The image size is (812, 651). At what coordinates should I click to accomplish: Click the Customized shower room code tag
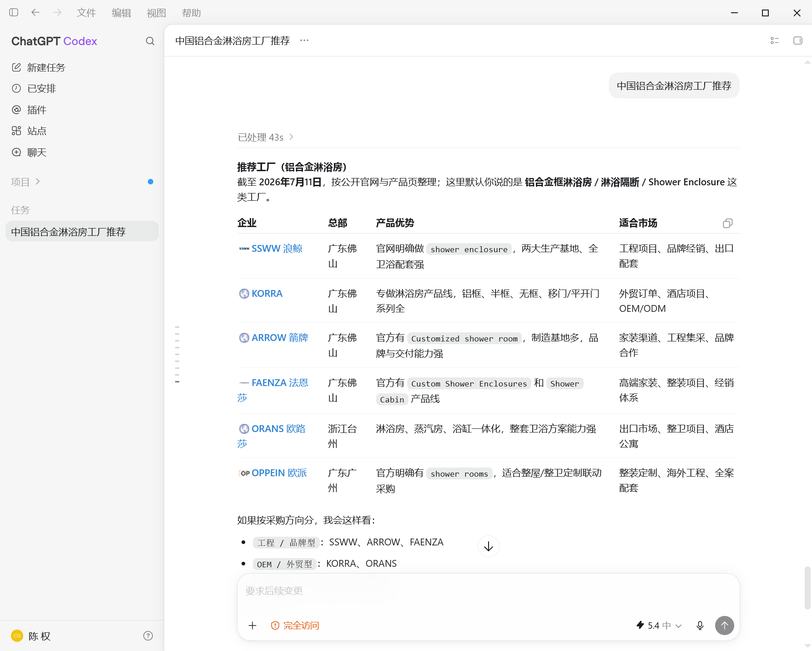(464, 338)
